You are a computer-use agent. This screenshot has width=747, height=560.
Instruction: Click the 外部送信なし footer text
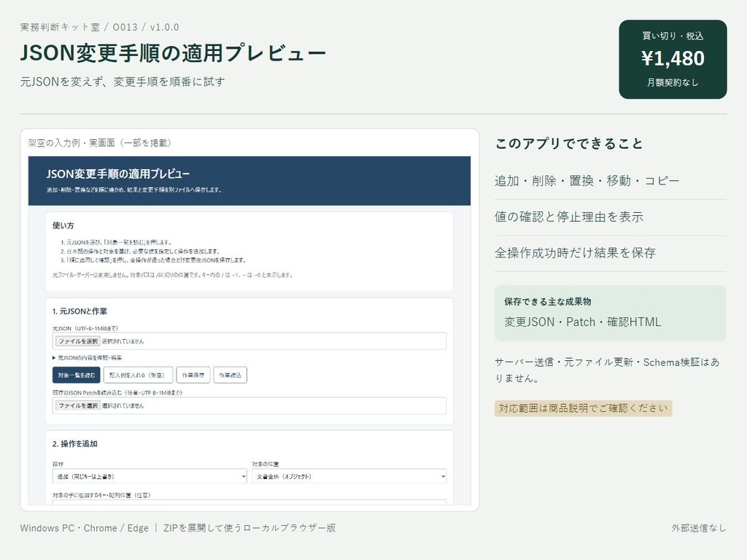[699, 528]
